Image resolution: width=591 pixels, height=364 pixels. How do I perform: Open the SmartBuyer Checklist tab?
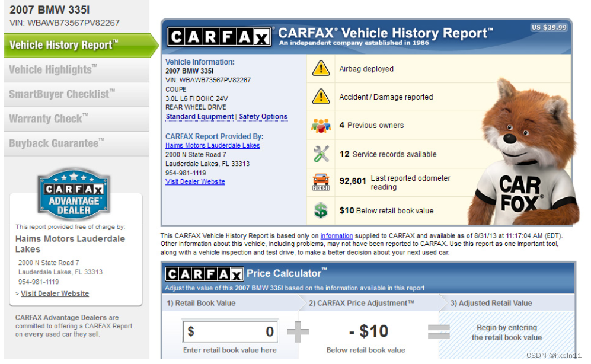click(76, 94)
